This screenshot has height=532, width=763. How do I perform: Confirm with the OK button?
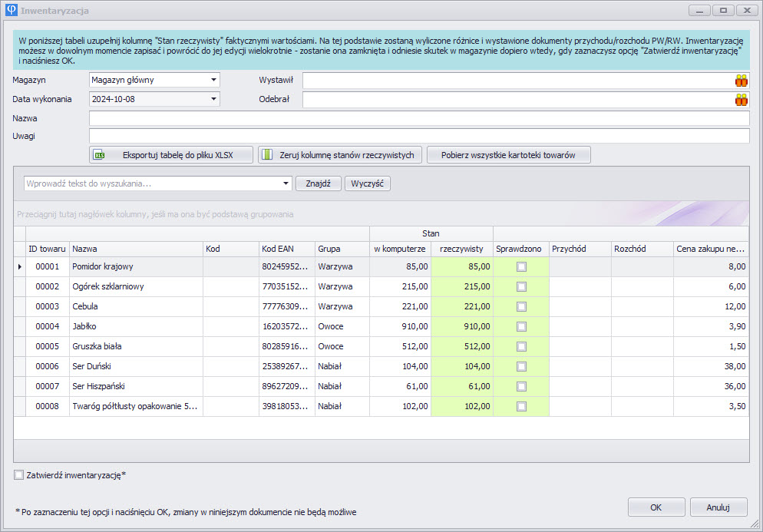[x=656, y=507]
